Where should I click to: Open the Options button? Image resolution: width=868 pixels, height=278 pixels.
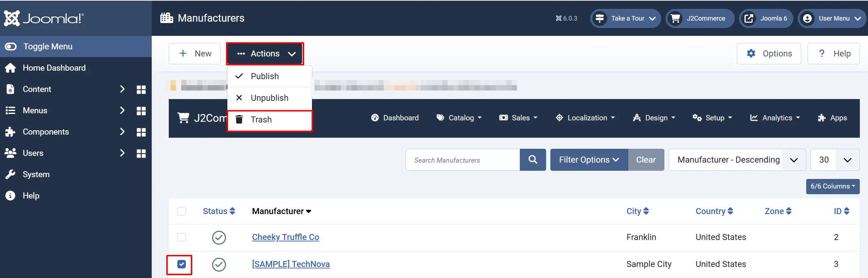coord(769,54)
